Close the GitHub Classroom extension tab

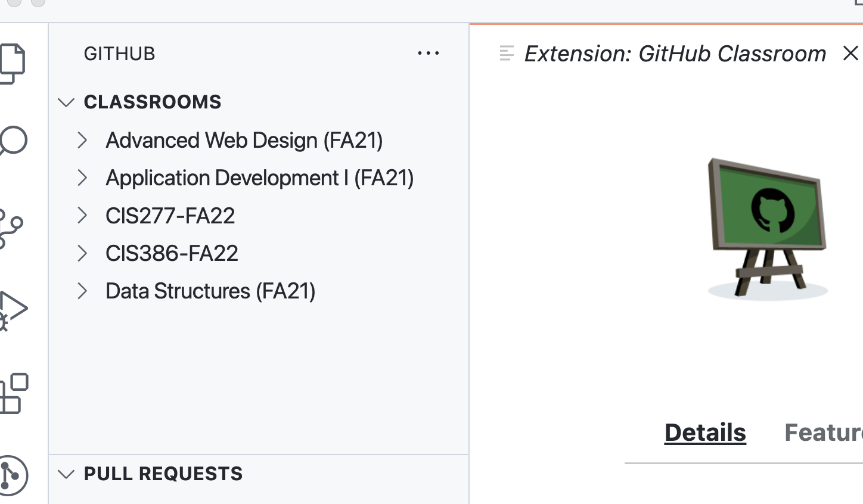(850, 53)
